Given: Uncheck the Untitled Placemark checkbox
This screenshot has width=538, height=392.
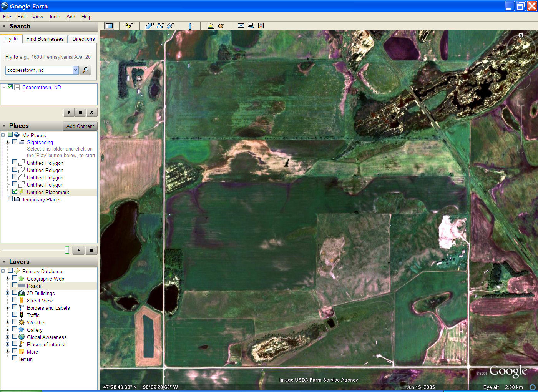Looking at the screenshot, I should (x=15, y=191).
